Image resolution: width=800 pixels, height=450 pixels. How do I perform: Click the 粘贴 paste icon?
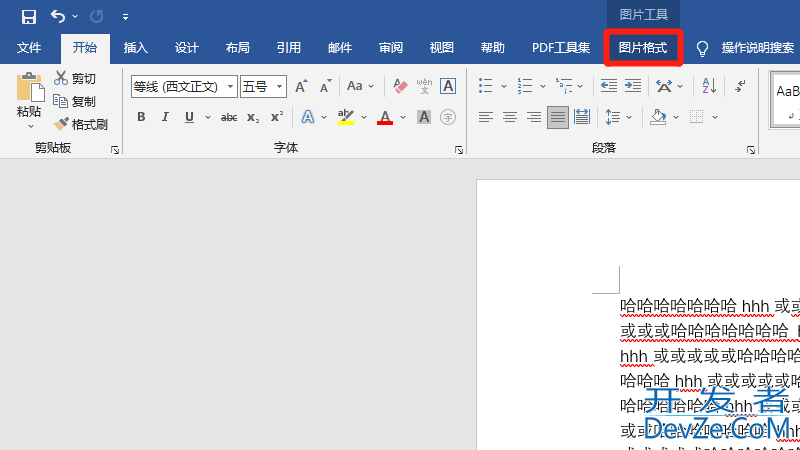pyautogui.click(x=30, y=87)
